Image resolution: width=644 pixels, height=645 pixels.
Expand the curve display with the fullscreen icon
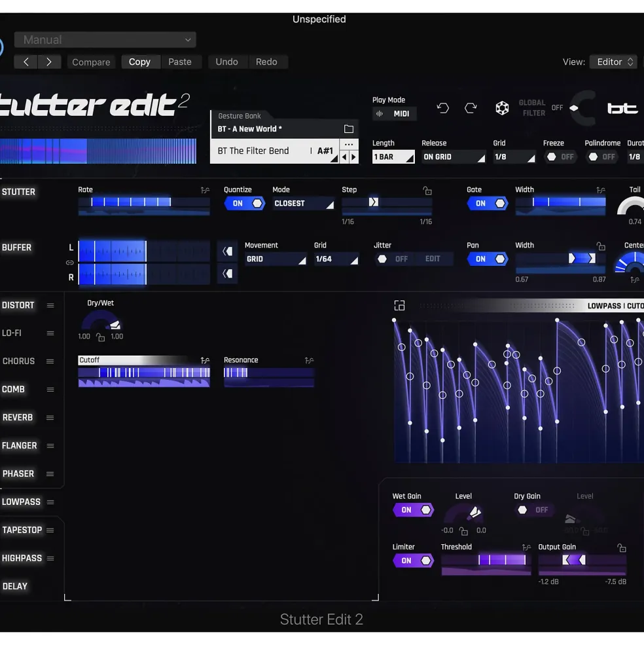tap(399, 306)
